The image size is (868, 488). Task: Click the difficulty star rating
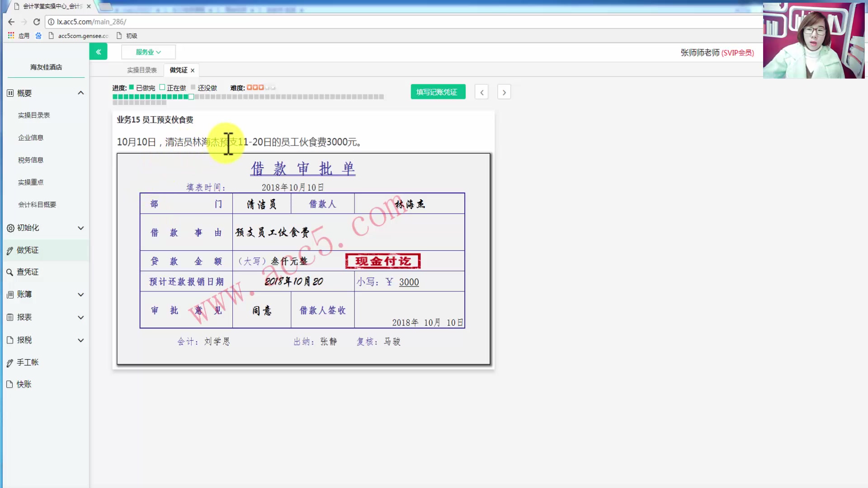click(261, 88)
